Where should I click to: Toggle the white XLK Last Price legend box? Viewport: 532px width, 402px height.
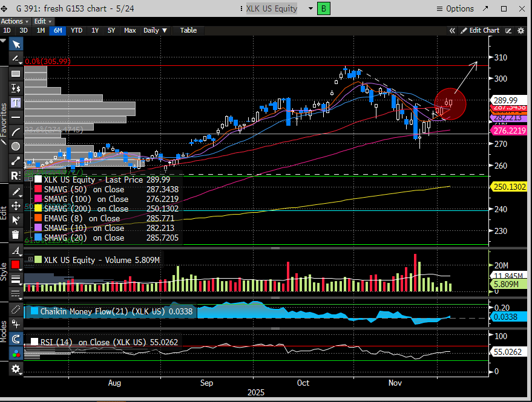[x=38, y=180]
